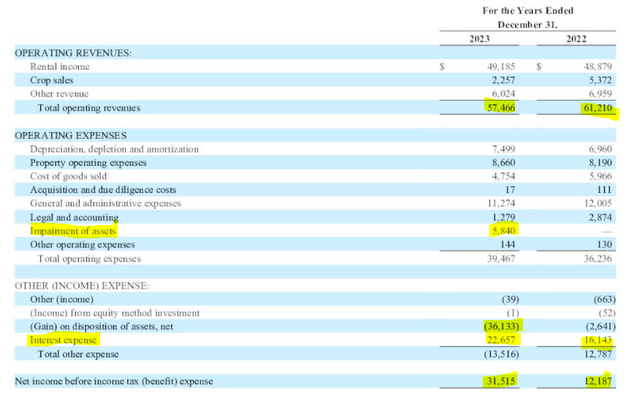This screenshot has height=399, width=640.
Task: Select '(Income) from equity method investment' label
Action: (x=115, y=313)
